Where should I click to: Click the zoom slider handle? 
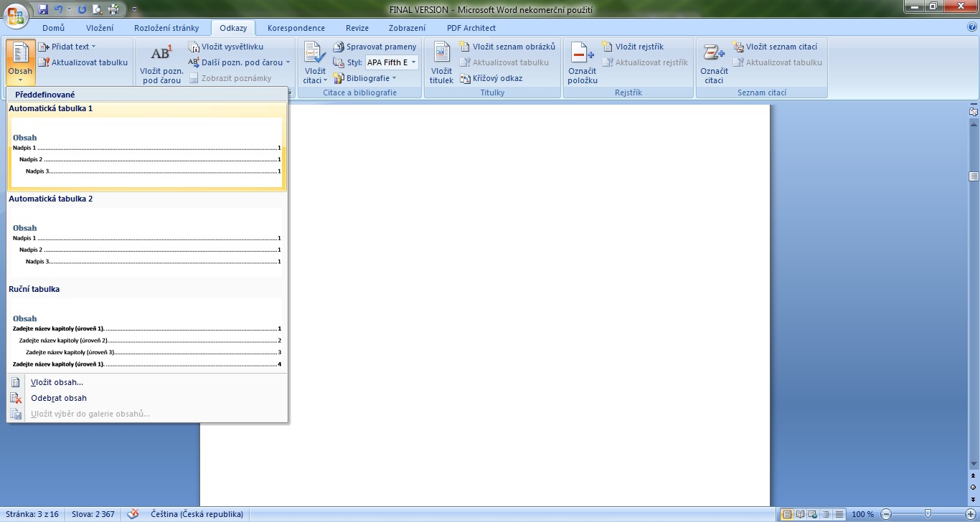[x=928, y=514]
